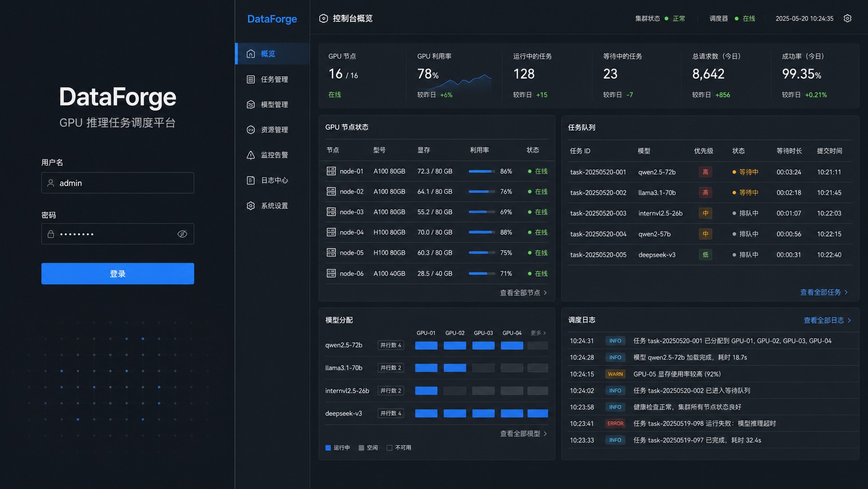Click the home icon beside 概览

pos(251,54)
